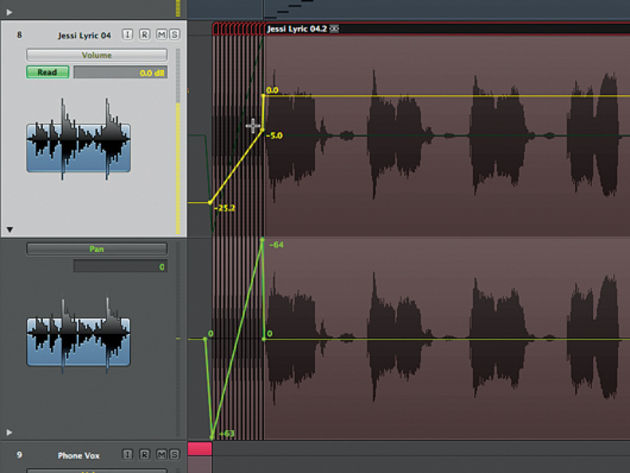Solo the Jessi Lyric 04 track
The image size is (630, 473).
pos(174,35)
